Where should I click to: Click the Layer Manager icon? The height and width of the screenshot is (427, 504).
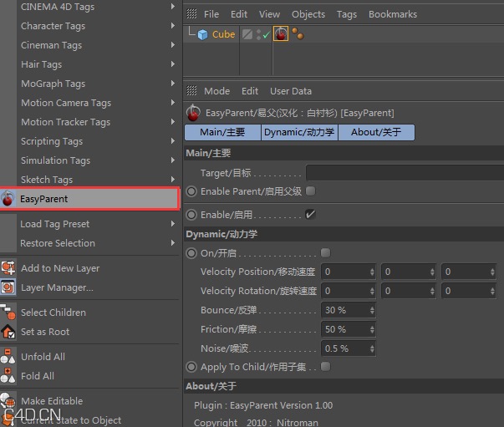click(8, 287)
